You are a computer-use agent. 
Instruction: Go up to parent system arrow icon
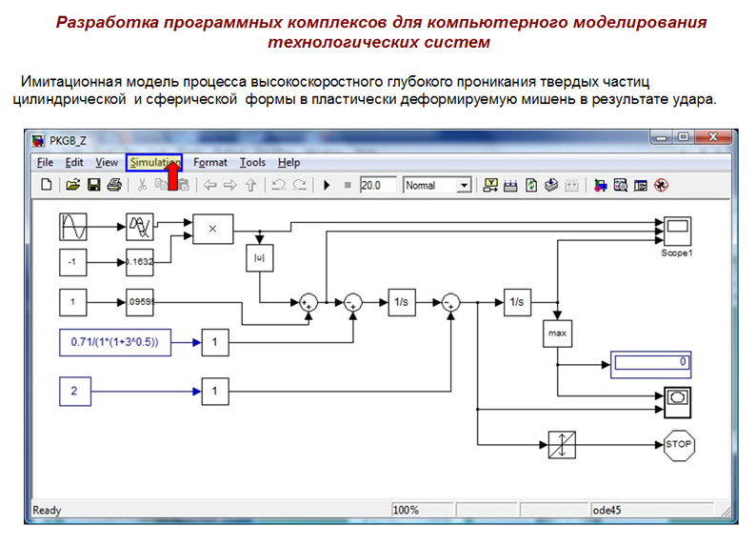(x=250, y=185)
